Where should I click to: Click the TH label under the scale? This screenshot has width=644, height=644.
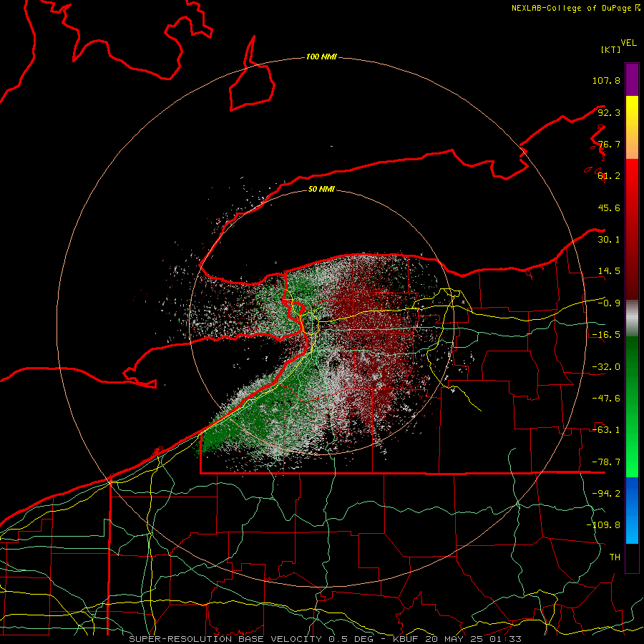615,557
